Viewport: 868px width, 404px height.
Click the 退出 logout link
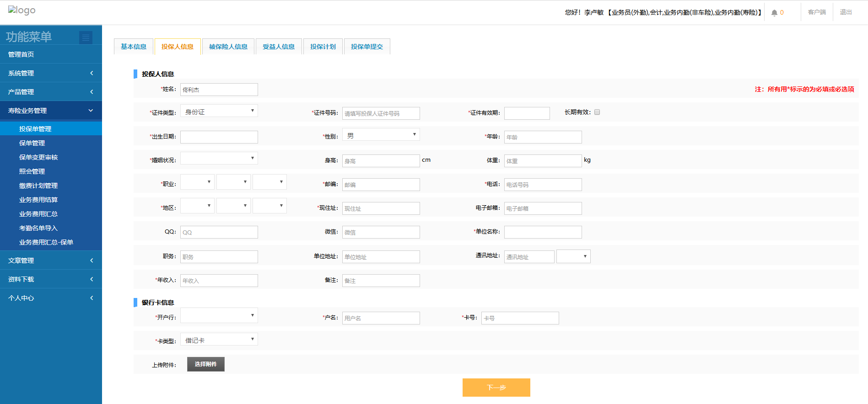click(x=846, y=12)
